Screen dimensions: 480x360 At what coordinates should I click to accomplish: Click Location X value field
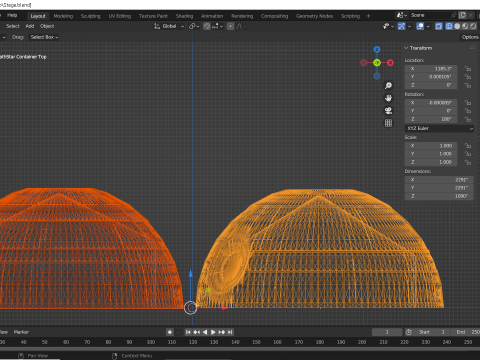pyautogui.click(x=431, y=69)
